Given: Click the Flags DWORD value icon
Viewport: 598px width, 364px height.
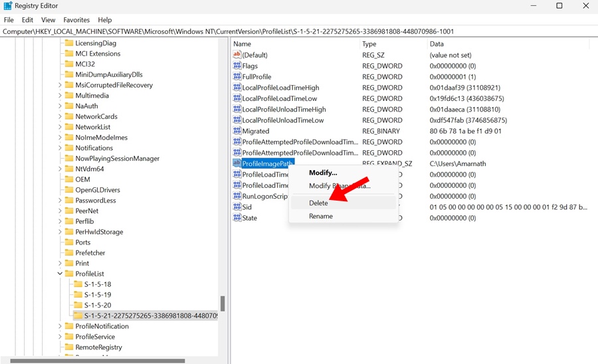Looking at the screenshot, I should [x=237, y=66].
